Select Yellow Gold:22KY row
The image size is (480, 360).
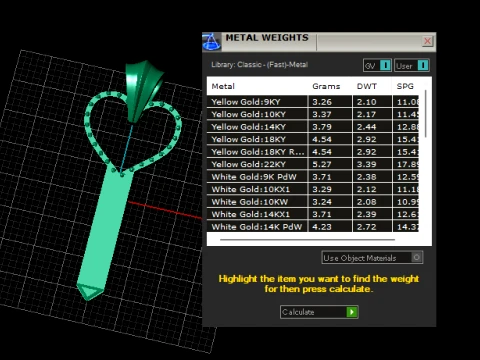(313, 164)
